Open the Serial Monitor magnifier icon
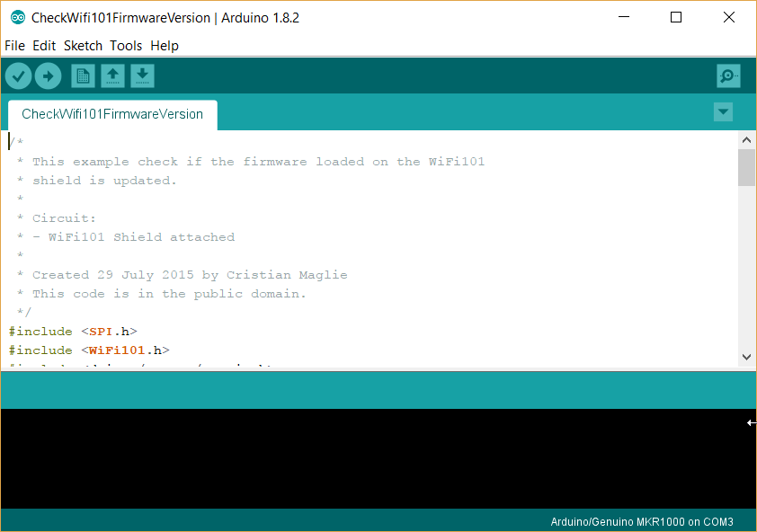 [728, 76]
